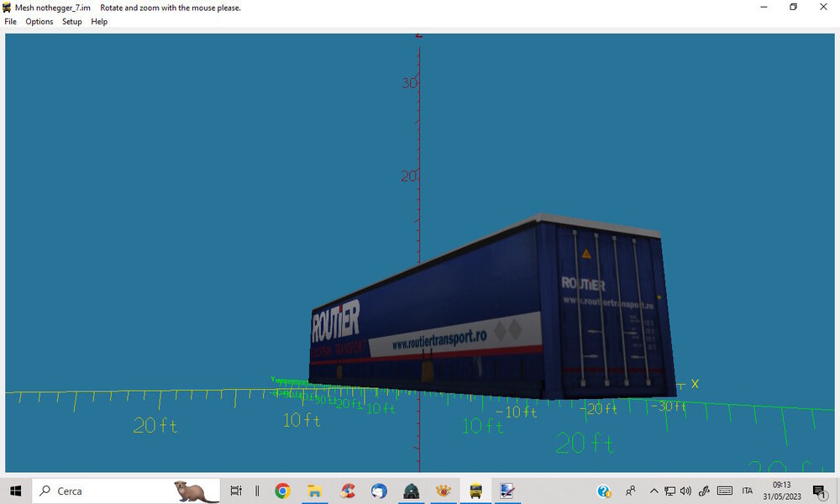Minimize the mesh viewer window
This screenshot has width=840, height=504.
[x=764, y=8]
